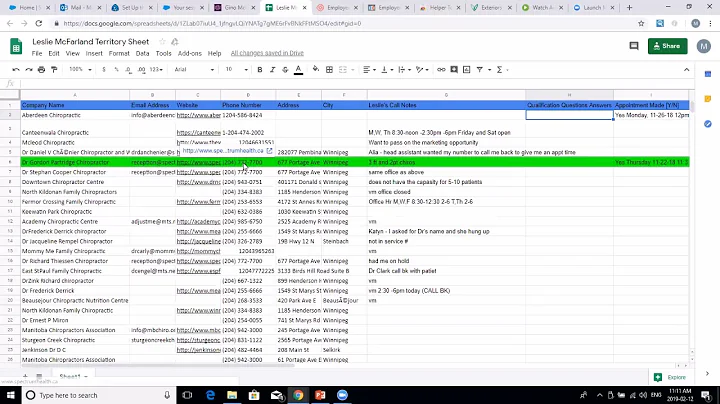720x404 pixels.
Task: Redo action using toolbar arrow
Action: (x=29, y=70)
